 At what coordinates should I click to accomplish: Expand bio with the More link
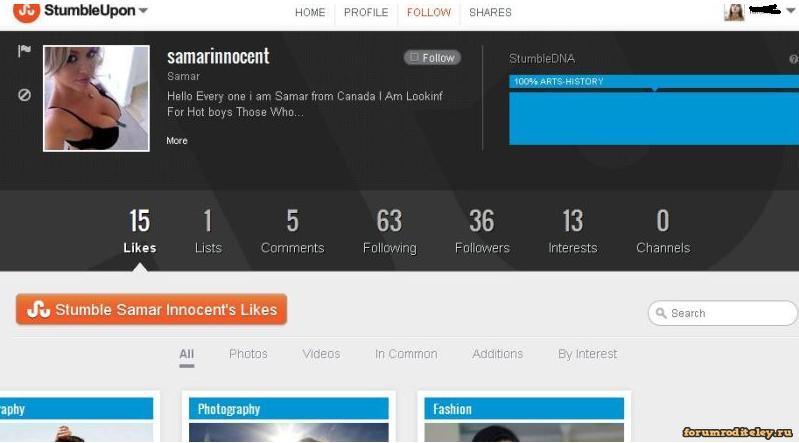[177, 141]
